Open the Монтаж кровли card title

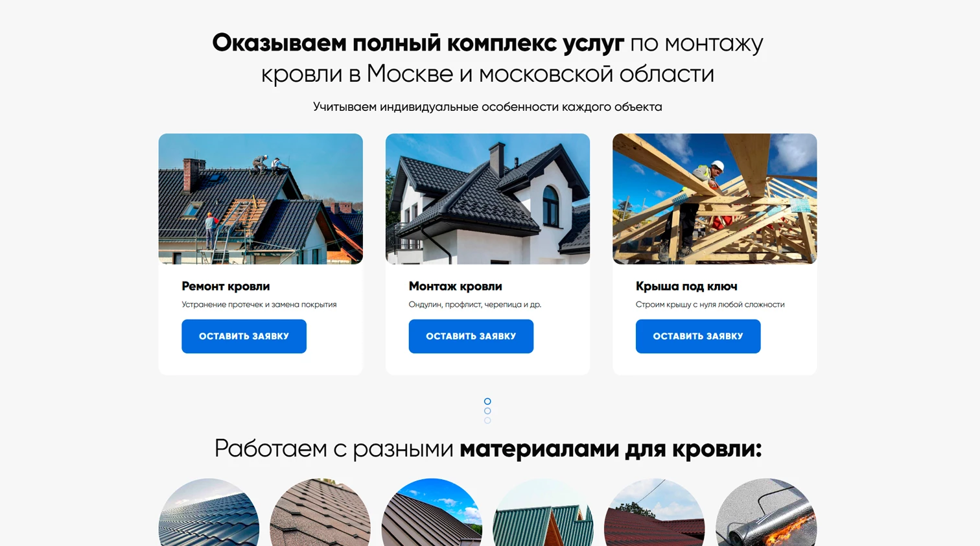point(455,286)
